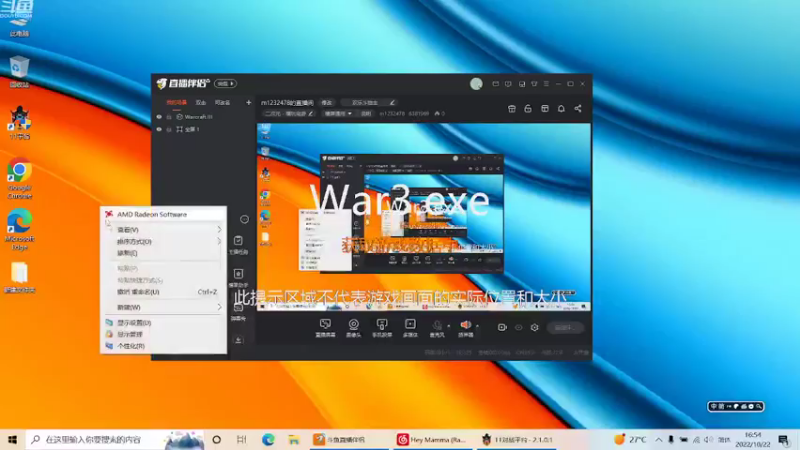The width and height of the screenshot is (800, 450).
Task: Edit the stream title pencil field
Action: (x=368, y=103)
